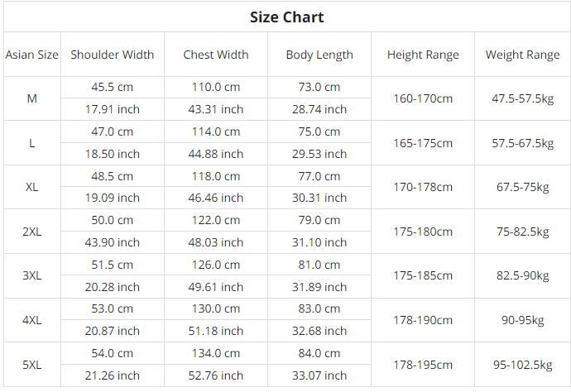Select the 45.5 cm shoulder width cell
571x392 pixels.
tap(113, 87)
